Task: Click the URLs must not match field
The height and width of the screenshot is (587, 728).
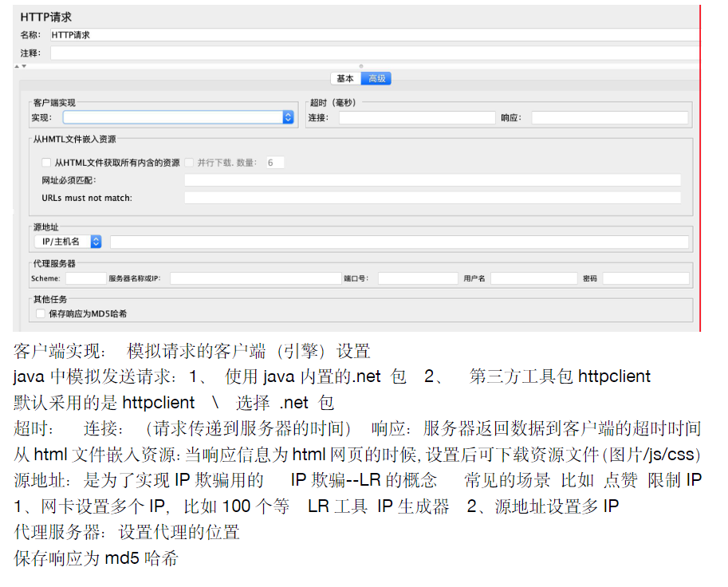Action: tap(435, 198)
